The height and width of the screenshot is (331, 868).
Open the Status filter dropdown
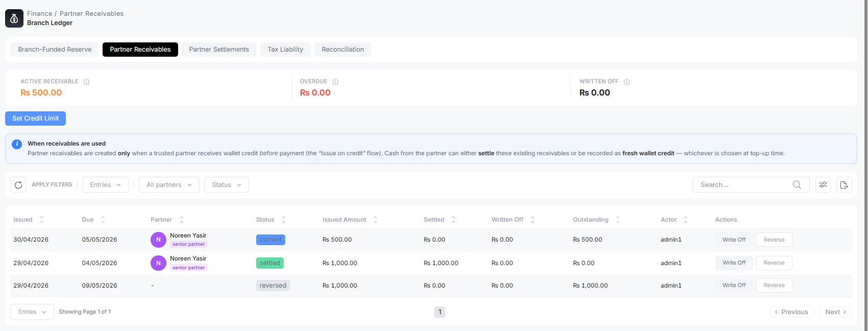click(227, 185)
